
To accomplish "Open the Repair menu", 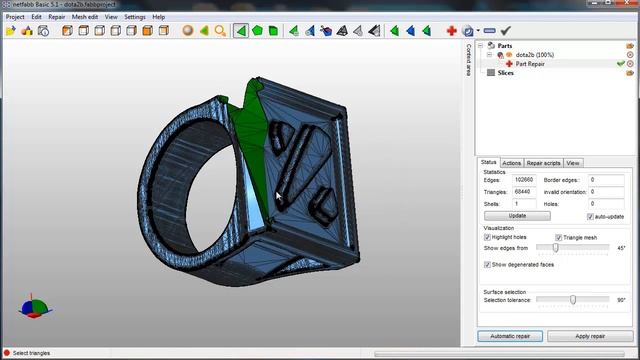I will pos(57,17).
